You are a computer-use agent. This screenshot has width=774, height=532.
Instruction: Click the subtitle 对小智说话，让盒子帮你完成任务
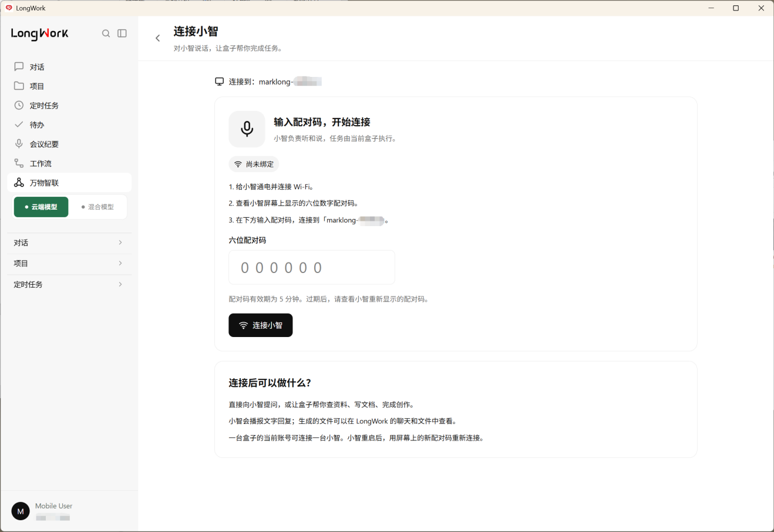coord(229,48)
